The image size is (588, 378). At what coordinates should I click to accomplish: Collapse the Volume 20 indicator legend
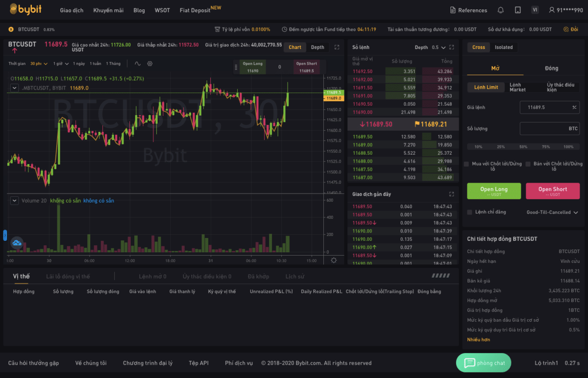point(15,201)
